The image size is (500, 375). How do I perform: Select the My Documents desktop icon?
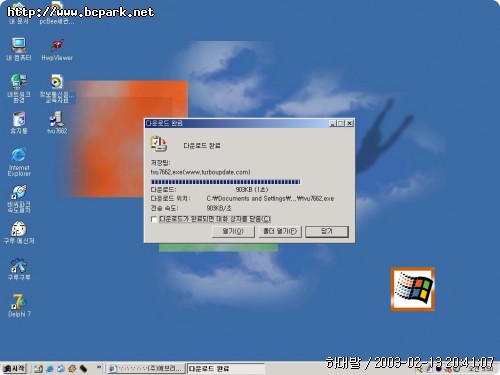pos(19,13)
